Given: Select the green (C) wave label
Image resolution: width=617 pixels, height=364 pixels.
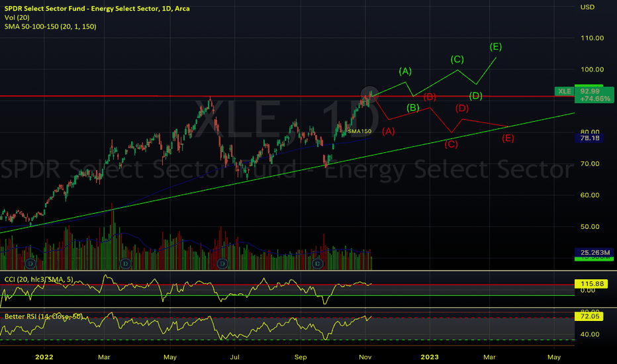Looking at the screenshot, I should 457,60.
